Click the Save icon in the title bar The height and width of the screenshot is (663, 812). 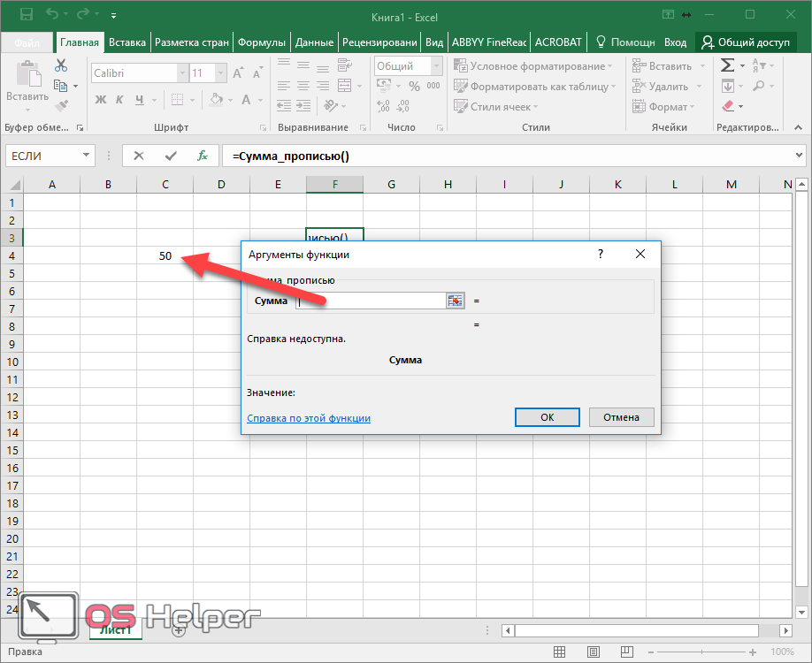click(x=26, y=15)
